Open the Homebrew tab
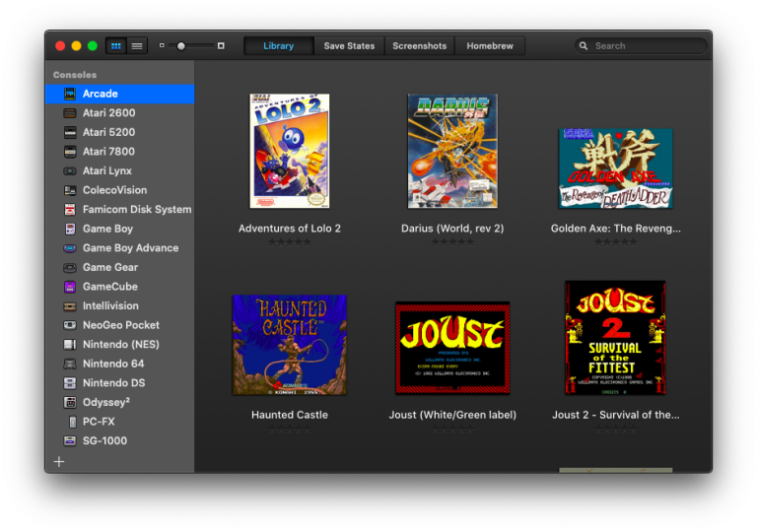 tap(490, 46)
